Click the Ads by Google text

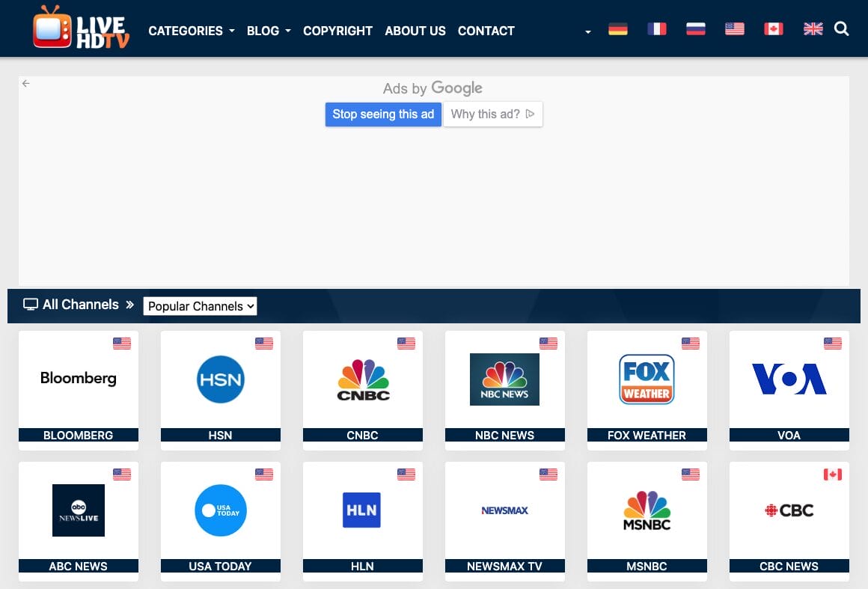coord(433,88)
